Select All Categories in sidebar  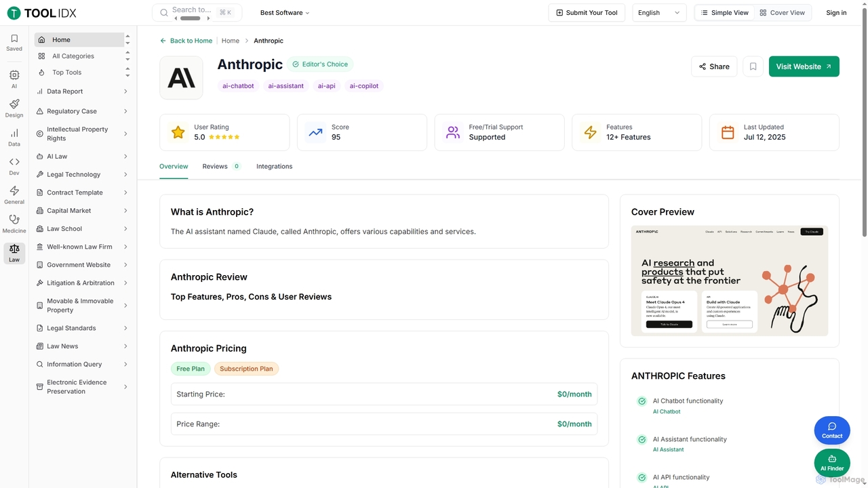pos(79,56)
